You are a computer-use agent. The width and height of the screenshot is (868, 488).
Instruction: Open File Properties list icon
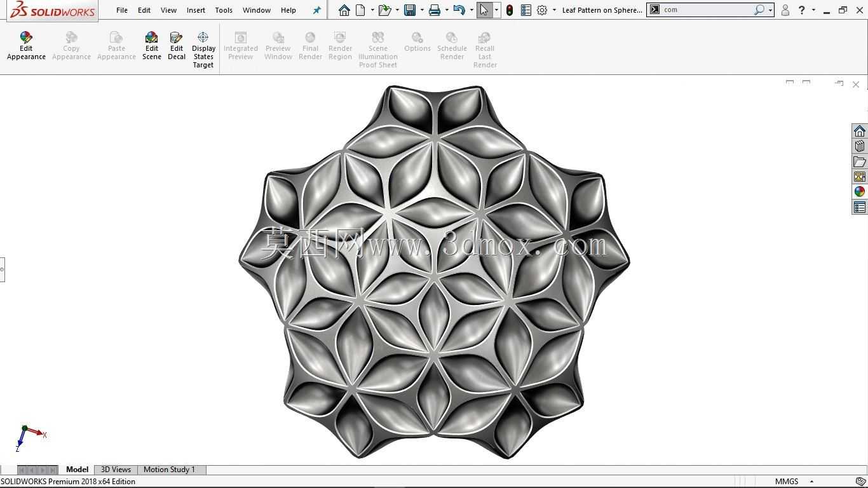coord(526,10)
